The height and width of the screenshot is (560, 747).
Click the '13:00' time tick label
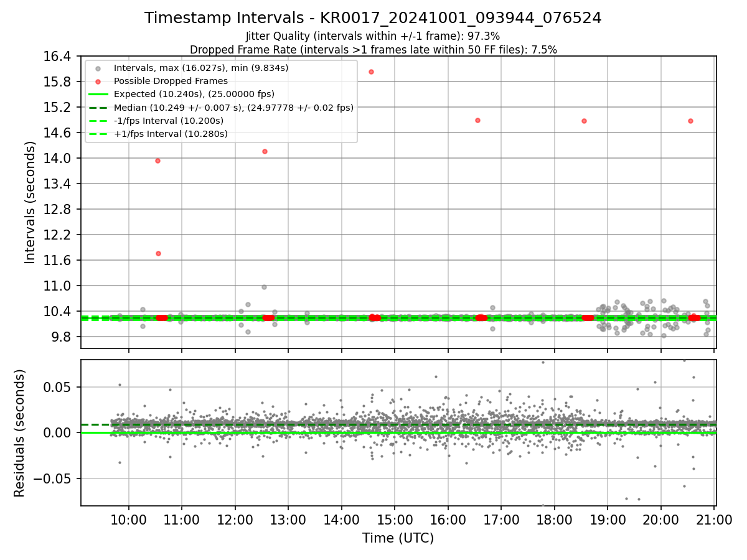point(288,519)
